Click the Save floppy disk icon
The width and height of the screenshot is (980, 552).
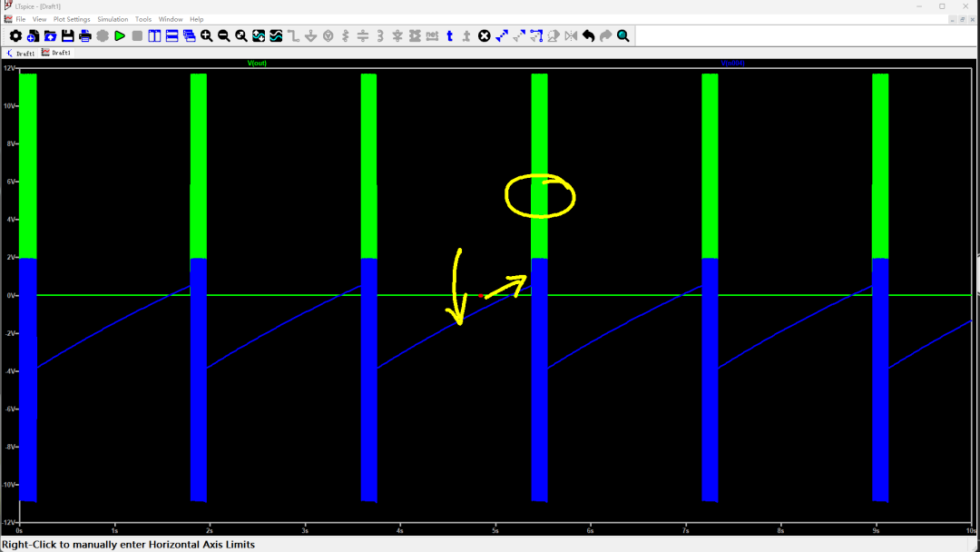click(67, 35)
